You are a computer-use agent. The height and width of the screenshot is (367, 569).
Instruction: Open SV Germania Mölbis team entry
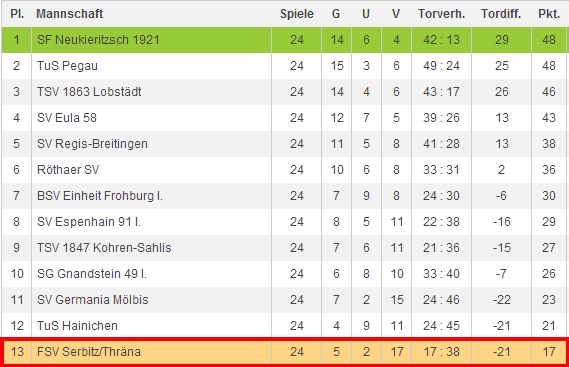pos(93,300)
